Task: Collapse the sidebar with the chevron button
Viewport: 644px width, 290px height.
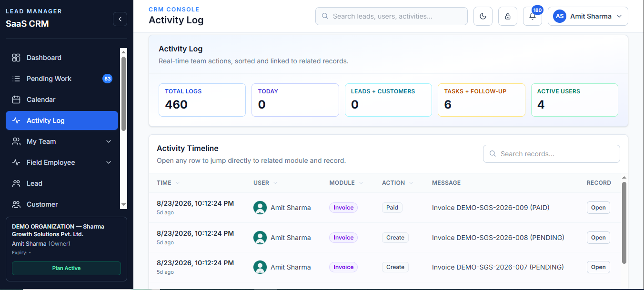Action: point(120,19)
